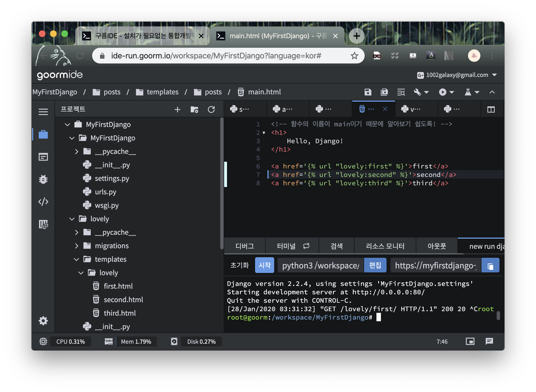
Task: Open wsgi.py in project tree
Action: [x=106, y=205]
